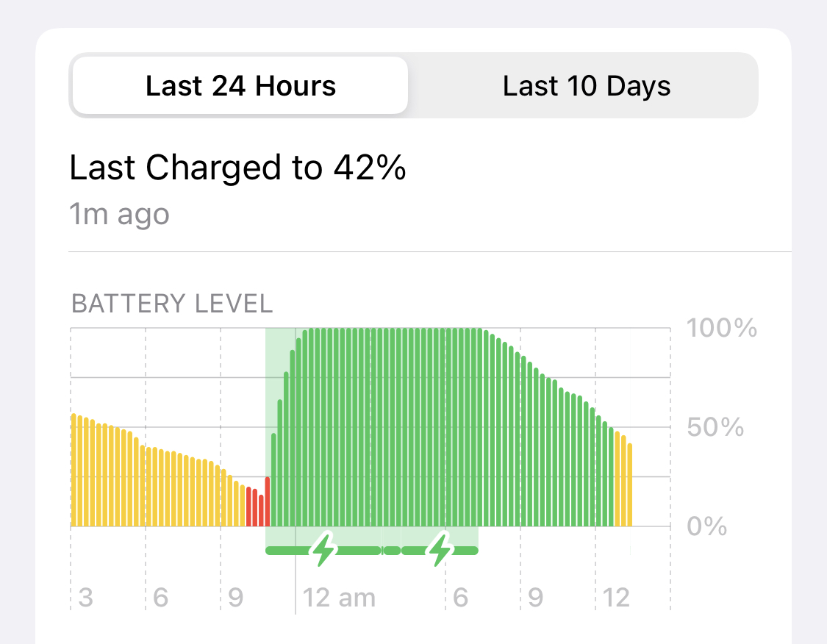The image size is (827, 644).
Task: Tap the 1m ago text
Action: 119,214
